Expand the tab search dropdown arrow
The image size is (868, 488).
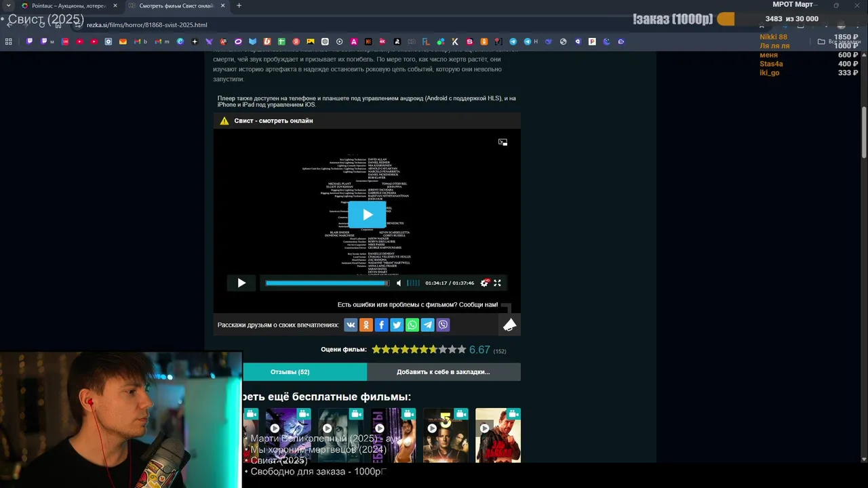tap(7, 5)
